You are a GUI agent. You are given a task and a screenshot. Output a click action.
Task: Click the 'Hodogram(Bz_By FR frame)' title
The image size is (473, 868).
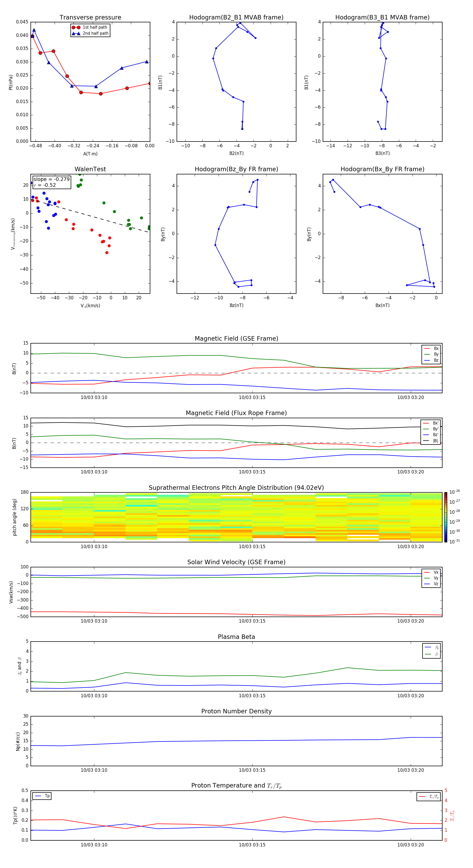pyautogui.click(x=236, y=169)
